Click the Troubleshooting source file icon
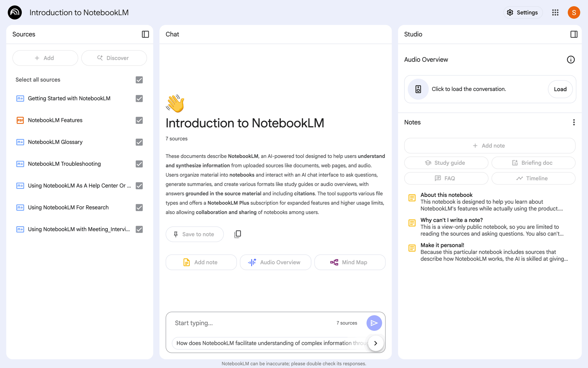 pyautogui.click(x=20, y=164)
